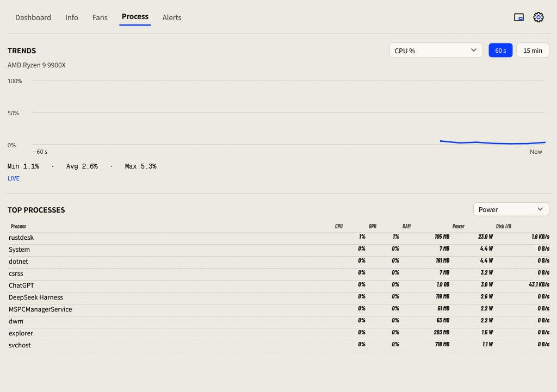
Task: Select the dwm process row
Action: pyautogui.click(x=278, y=321)
